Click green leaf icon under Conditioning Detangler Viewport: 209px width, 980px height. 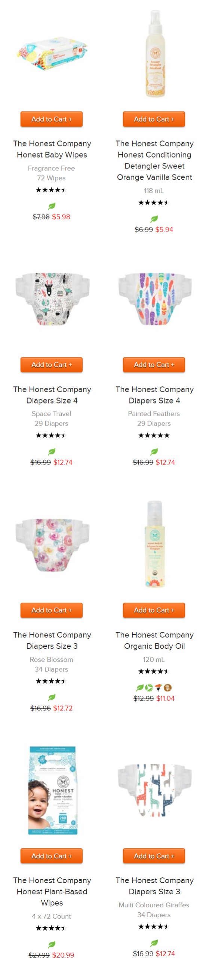(x=154, y=219)
